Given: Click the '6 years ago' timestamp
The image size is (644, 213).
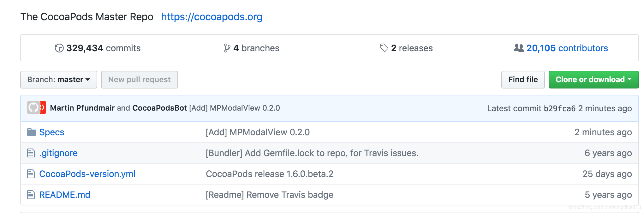Looking at the screenshot, I should coord(608,153).
